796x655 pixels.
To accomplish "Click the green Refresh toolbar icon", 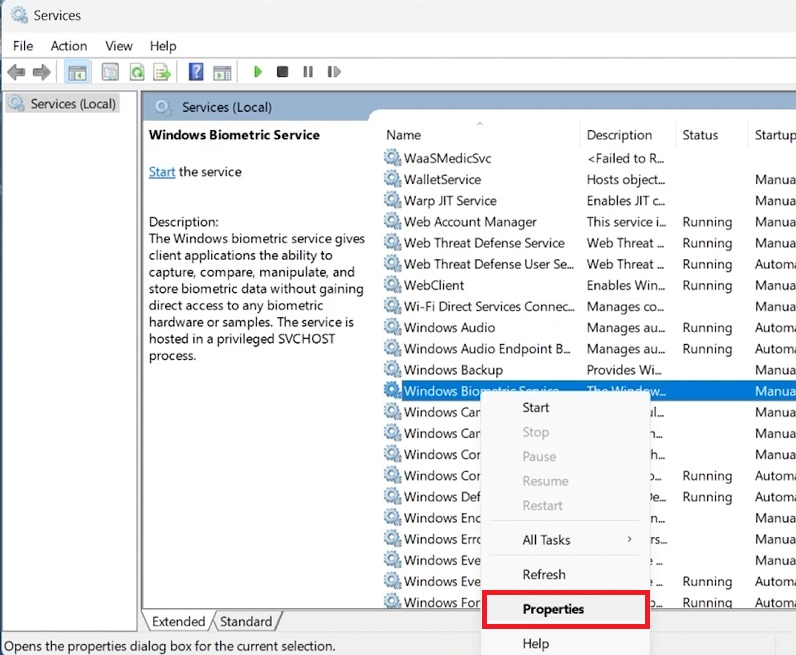I will 135,72.
